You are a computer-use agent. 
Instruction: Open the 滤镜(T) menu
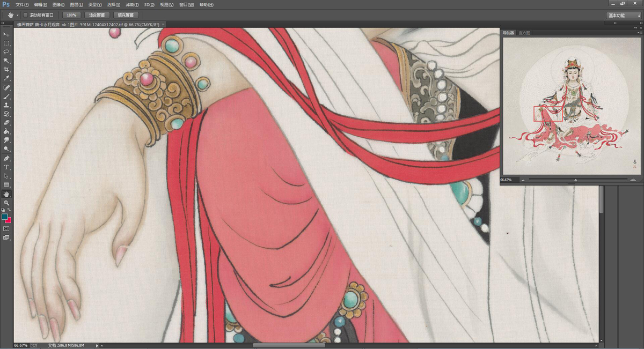133,4
